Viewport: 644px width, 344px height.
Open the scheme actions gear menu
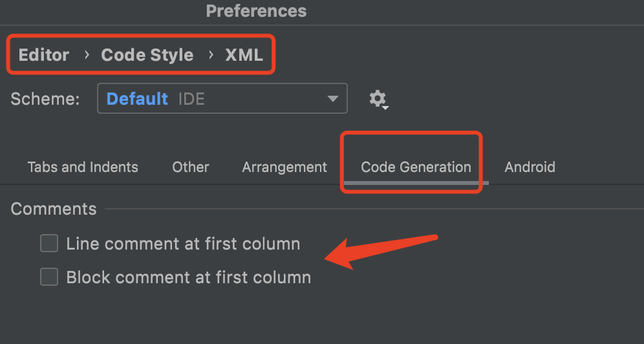pos(378,100)
